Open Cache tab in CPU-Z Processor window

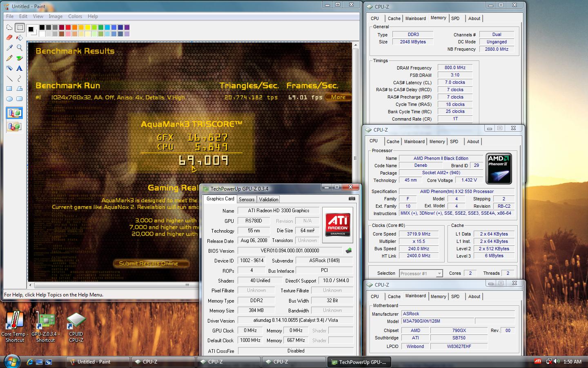point(393,141)
